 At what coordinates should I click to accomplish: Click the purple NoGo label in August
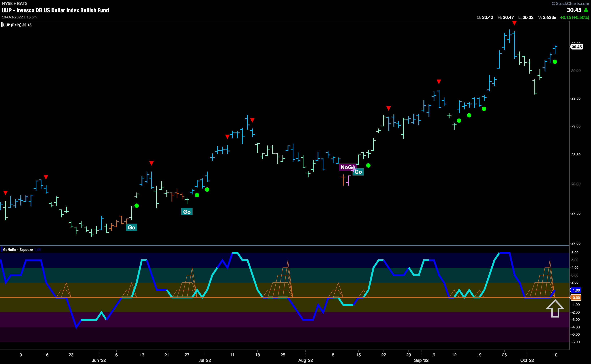[348, 167]
